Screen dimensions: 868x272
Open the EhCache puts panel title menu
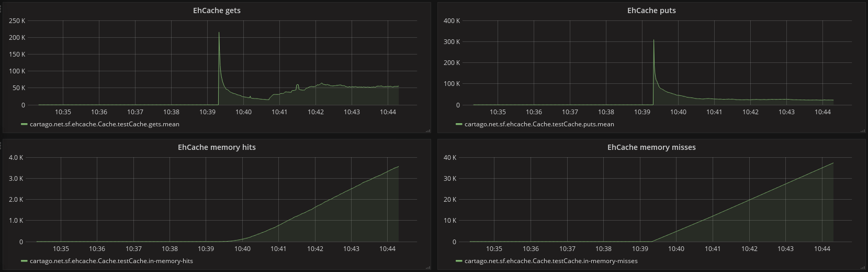pos(651,10)
